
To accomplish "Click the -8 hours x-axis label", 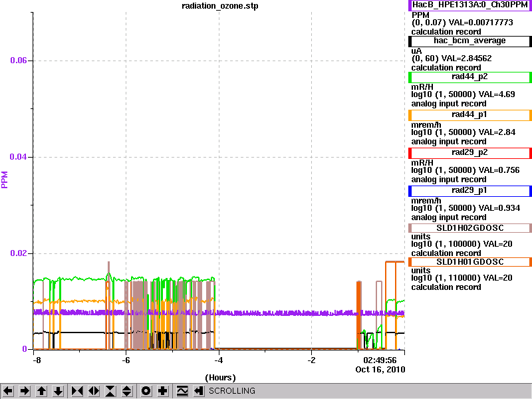I will pos(37,360).
